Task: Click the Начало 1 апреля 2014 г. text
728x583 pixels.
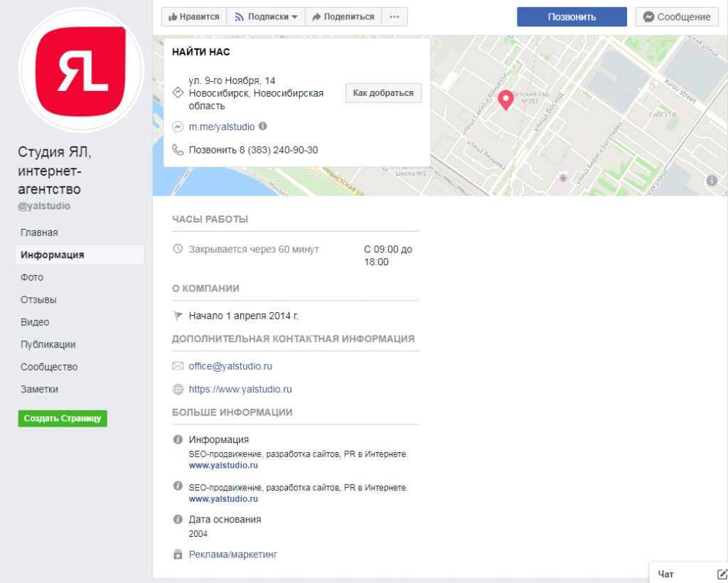Action: (243, 316)
